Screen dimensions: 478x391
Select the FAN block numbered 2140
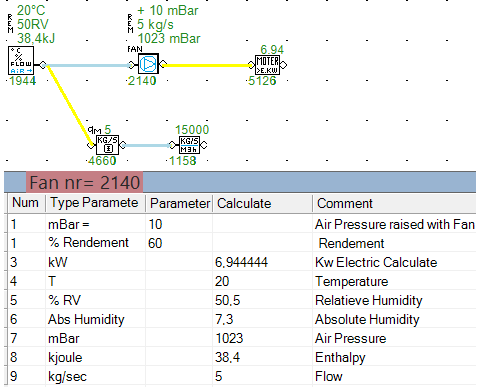tap(148, 64)
